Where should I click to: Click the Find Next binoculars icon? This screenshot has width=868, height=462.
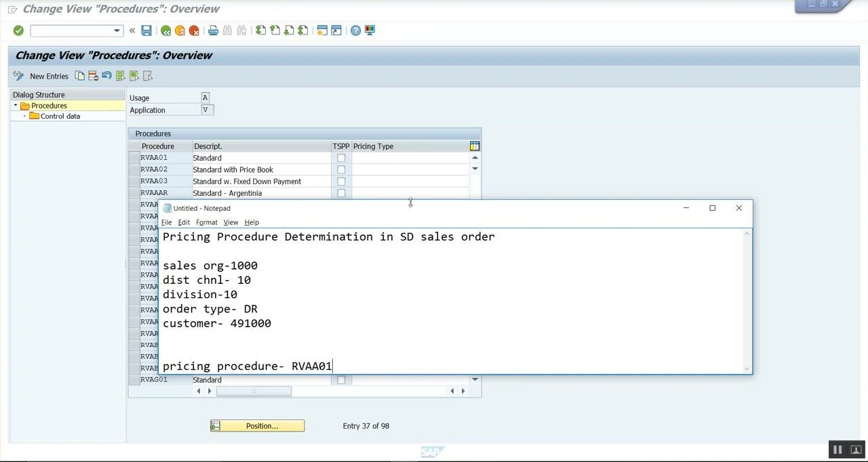point(241,30)
